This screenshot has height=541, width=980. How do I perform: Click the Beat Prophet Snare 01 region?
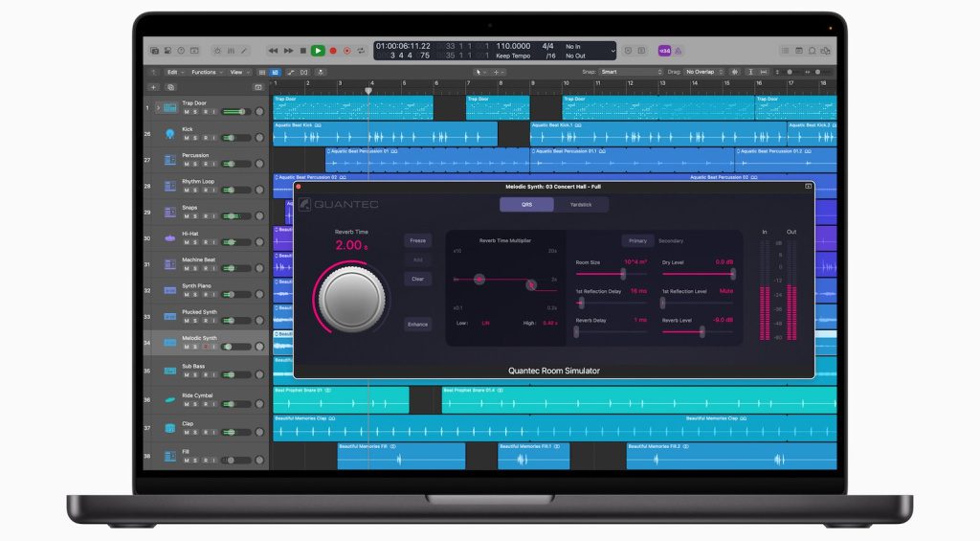click(x=342, y=399)
